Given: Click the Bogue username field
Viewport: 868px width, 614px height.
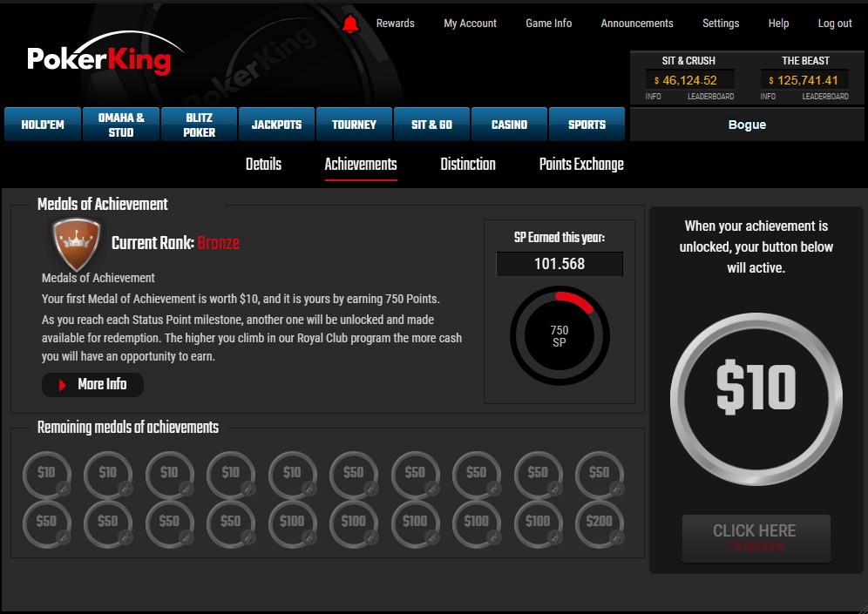Looking at the screenshot, I should [x=747, y=125].
